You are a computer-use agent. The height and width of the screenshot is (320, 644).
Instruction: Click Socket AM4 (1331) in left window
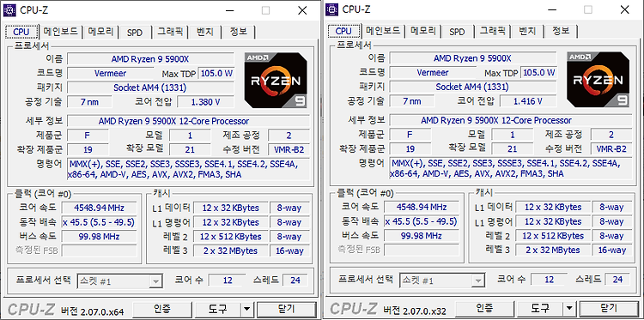coord(150,88)
